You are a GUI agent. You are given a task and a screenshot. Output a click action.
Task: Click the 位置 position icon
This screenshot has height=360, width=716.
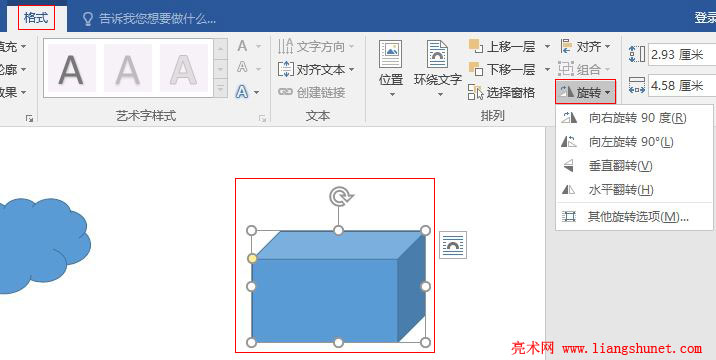coord(390,54)
